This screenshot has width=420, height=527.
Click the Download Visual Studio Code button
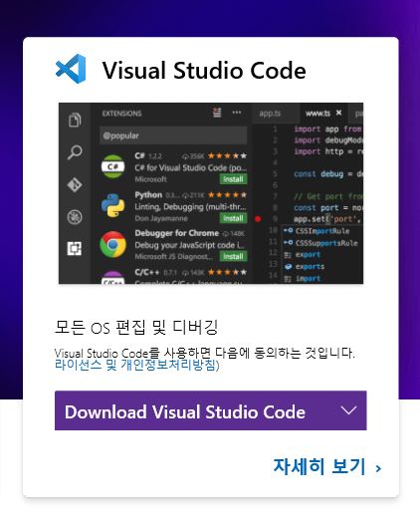pos(211,410)
